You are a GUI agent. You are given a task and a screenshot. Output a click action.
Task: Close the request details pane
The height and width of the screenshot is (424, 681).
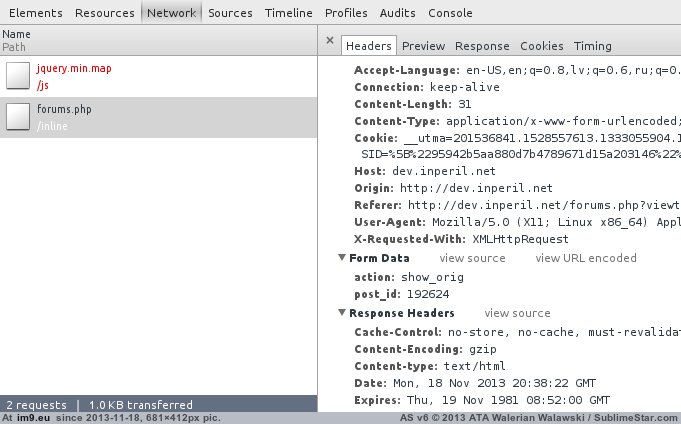pyautogui.click(x=330, y=40)
